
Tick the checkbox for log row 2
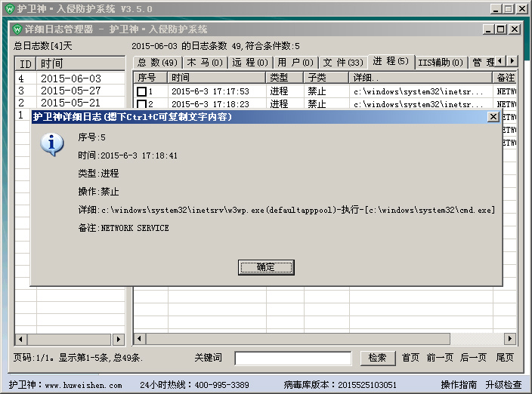click(x=142, y=103)
